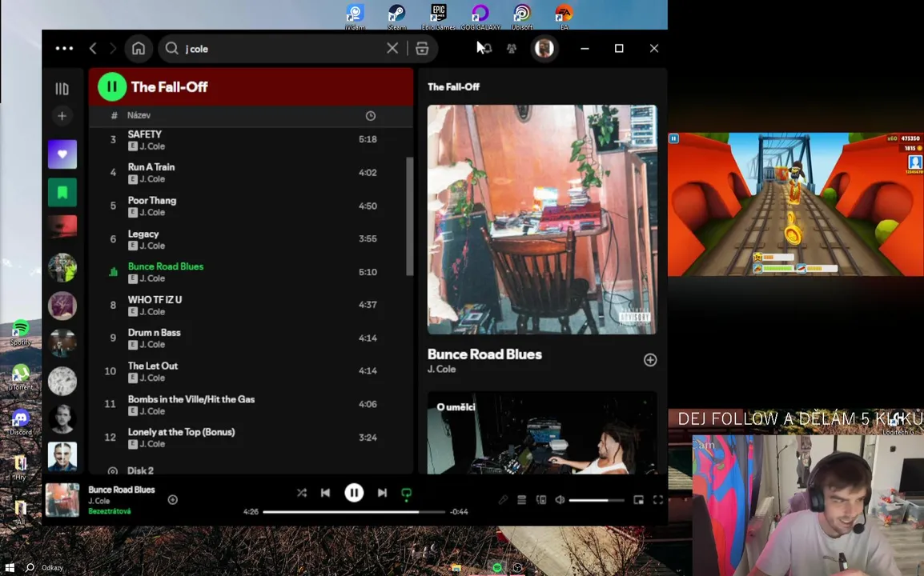The image size is (924, 576).
Task: Add the current song via the player bar plus icon
Action: coord(173,500)
